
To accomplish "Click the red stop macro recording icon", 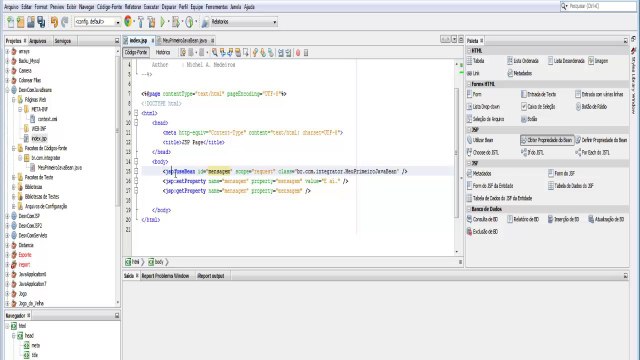I will [x=298, y=52].
